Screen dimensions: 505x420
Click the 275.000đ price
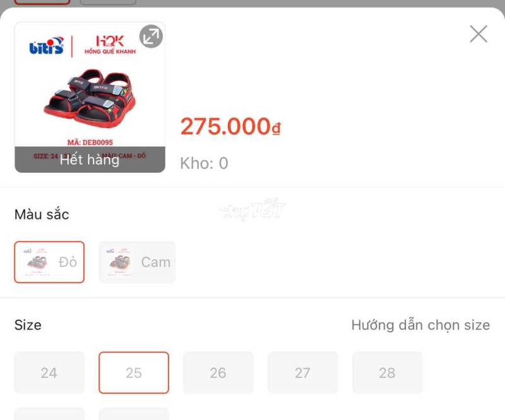tap(230, 126)
